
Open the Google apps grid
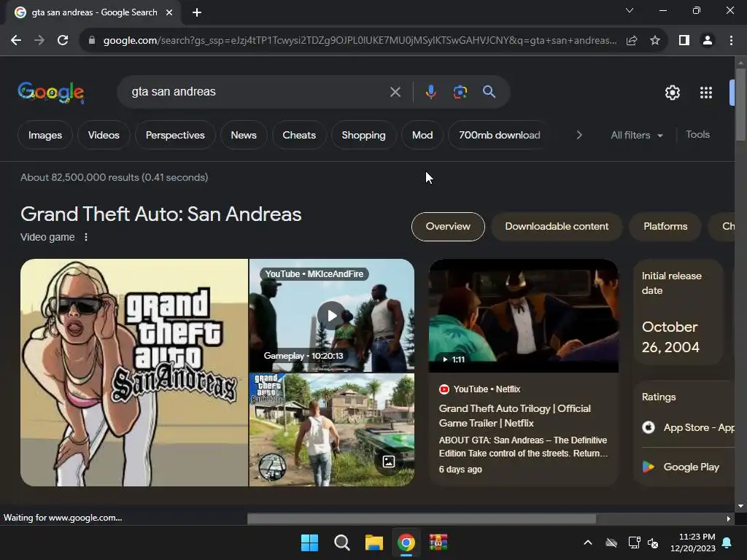pyautogui.click(x=706, y=93)
